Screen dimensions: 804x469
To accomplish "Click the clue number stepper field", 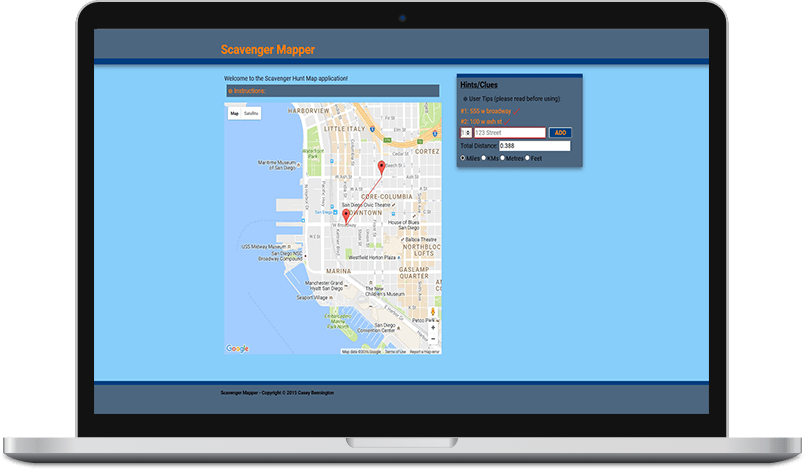I will click(x=466, y=133).
